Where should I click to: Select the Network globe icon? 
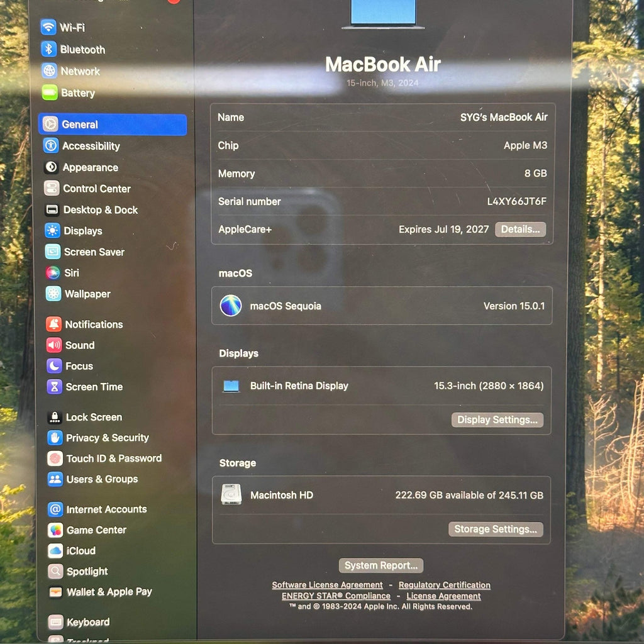tap(49, 70)
